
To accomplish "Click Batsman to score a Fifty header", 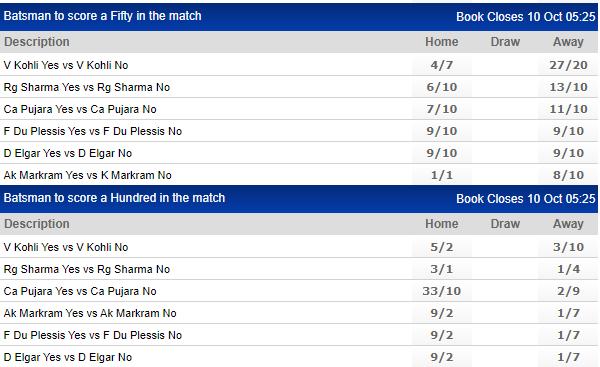I will pos(102,16).
